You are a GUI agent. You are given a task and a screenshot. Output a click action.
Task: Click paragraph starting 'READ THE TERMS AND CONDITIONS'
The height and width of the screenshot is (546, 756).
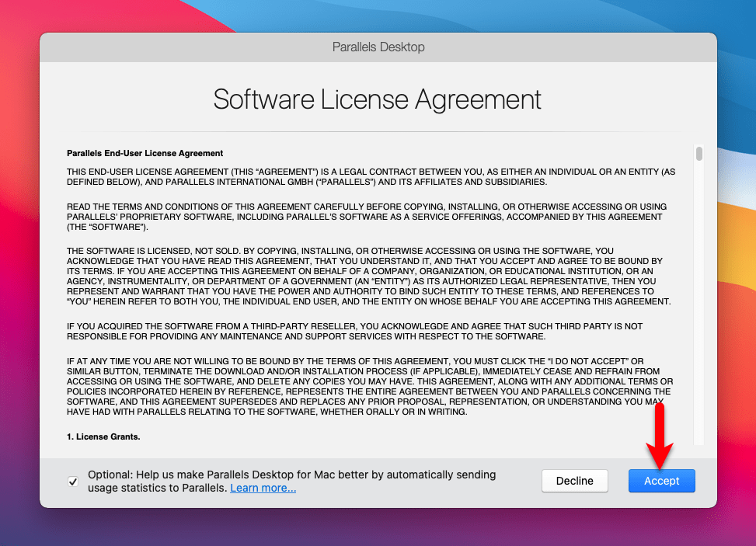coord(367,217)
